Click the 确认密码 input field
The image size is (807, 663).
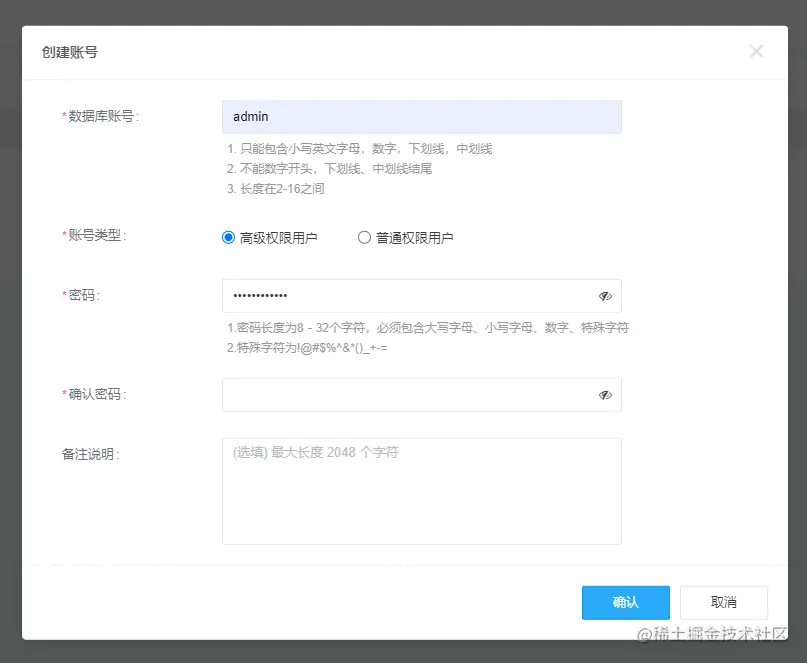(422, 395)
